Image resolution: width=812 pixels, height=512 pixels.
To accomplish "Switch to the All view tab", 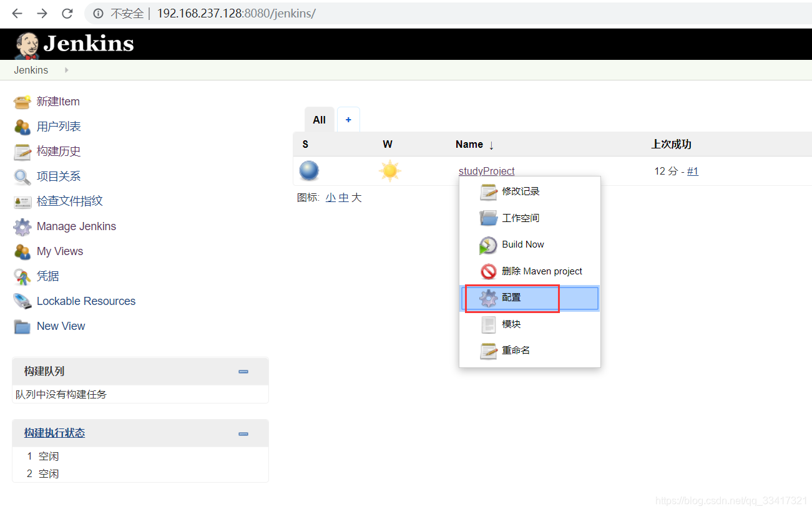I will click(320, 120).
